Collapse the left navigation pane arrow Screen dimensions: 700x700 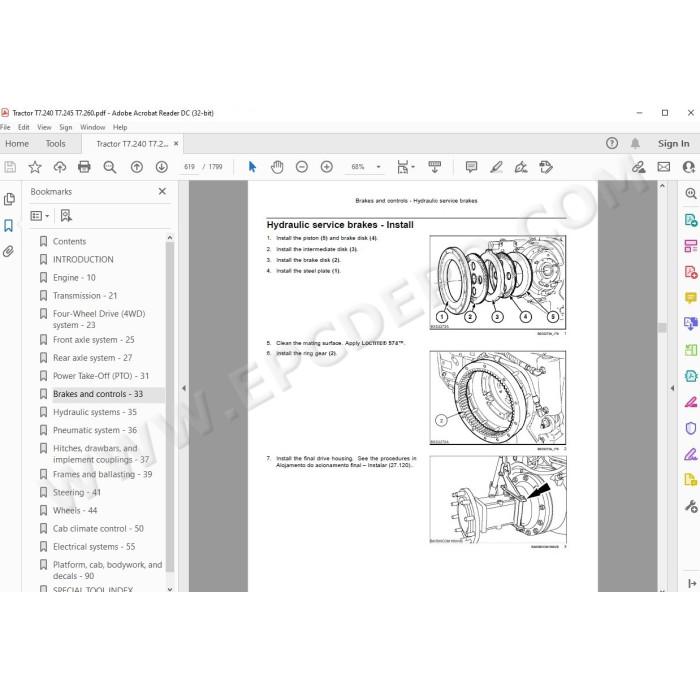click(183, 388)
